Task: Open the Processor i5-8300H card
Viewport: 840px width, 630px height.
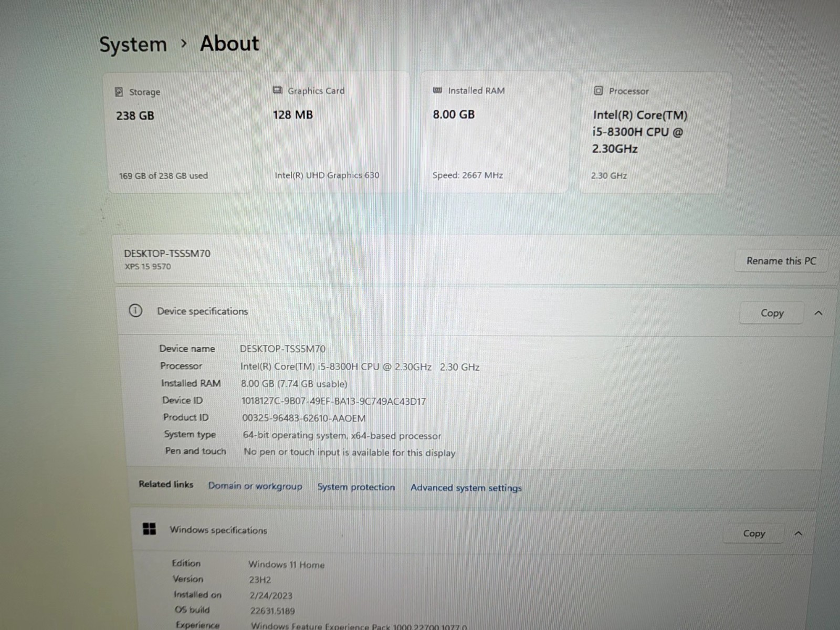Action: click(655, 132)
